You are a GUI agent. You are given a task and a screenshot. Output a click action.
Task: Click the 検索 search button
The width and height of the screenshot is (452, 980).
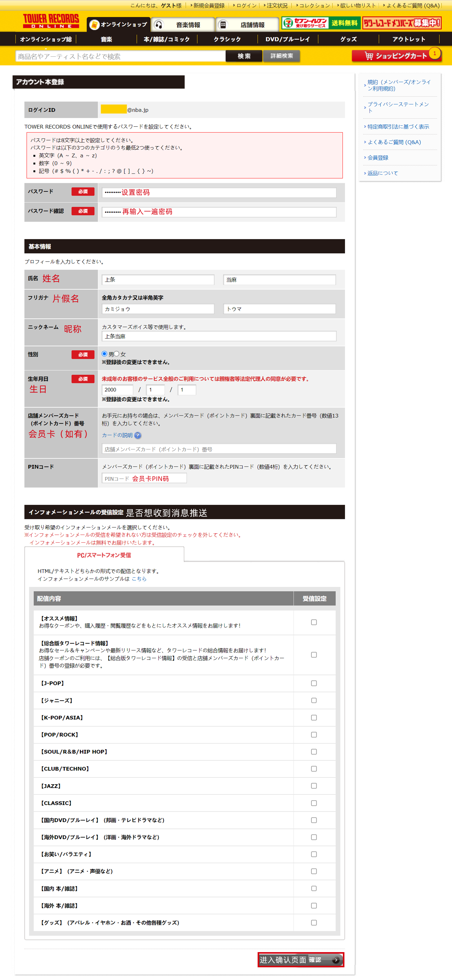244,56
